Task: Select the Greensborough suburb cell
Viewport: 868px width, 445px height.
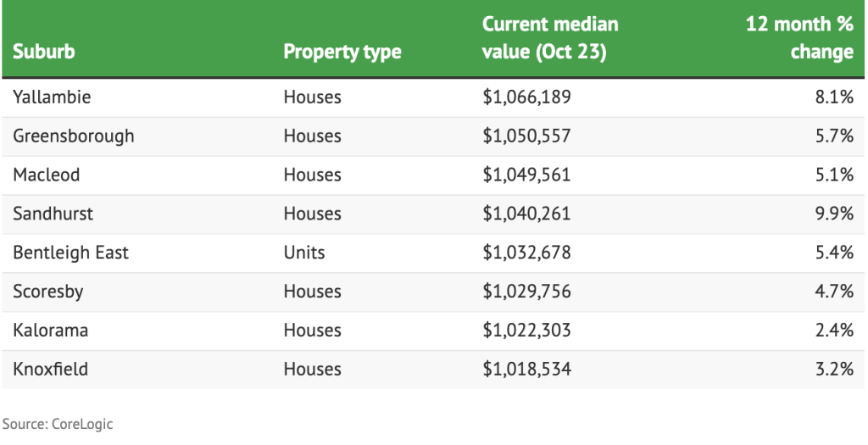Action: pos(74,136)
